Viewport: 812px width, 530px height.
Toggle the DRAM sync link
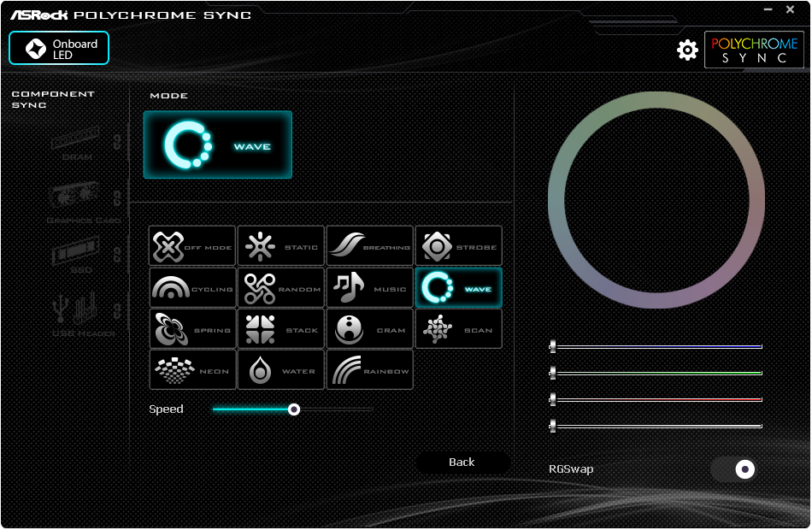(118, 141)
